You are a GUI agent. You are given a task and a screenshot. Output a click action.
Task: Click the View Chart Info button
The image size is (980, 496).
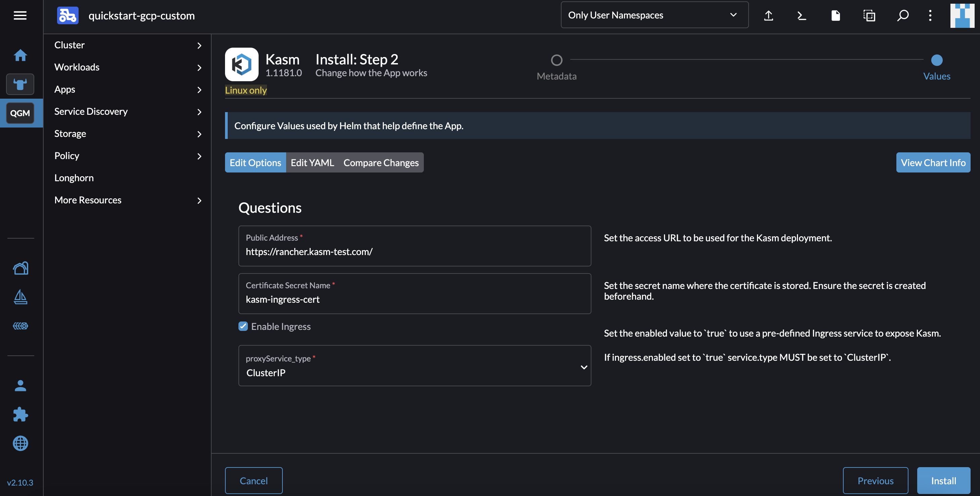click(933, 163)
